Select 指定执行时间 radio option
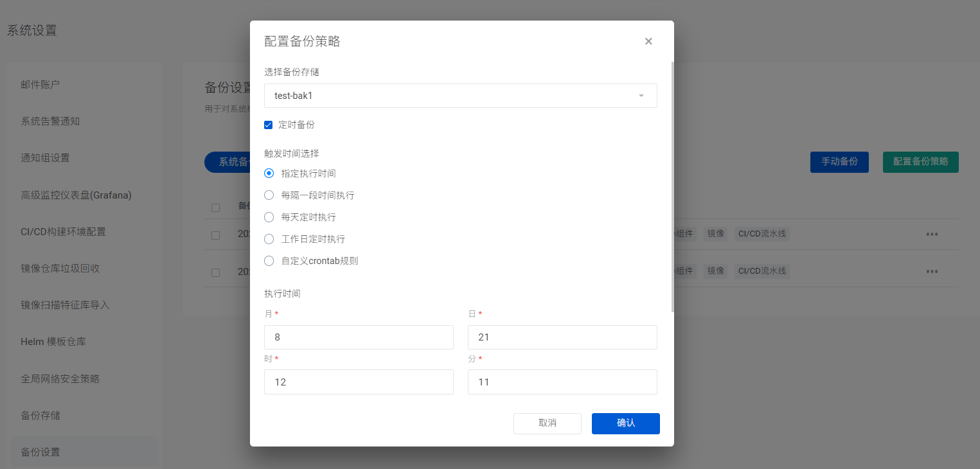Image resolution: width=980 pixels, height=469 pixels. (x=269, y=173)
